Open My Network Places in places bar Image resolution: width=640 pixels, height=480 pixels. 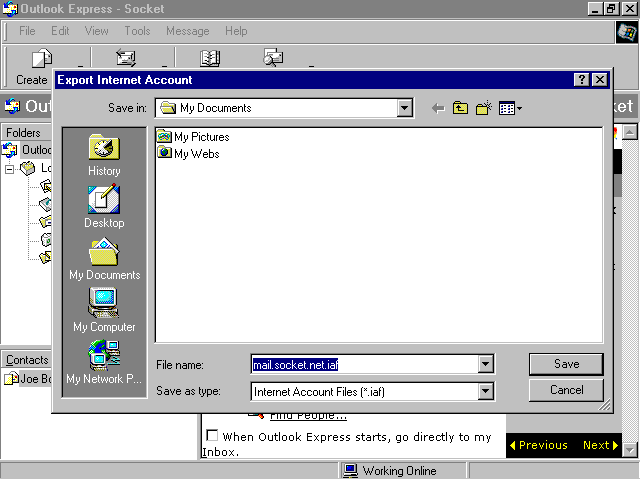tap(104, 362)
